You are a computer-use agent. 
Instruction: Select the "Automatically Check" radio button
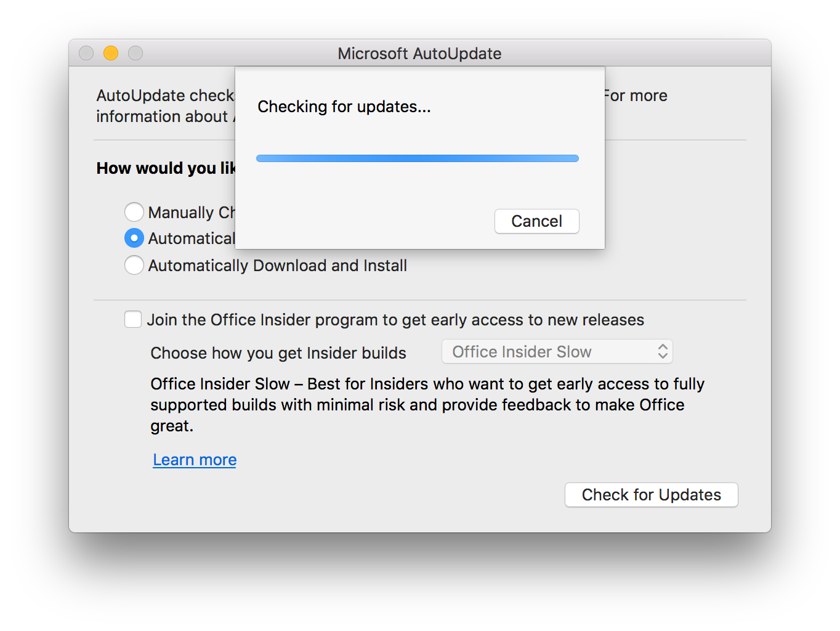(x=134, y=238)
